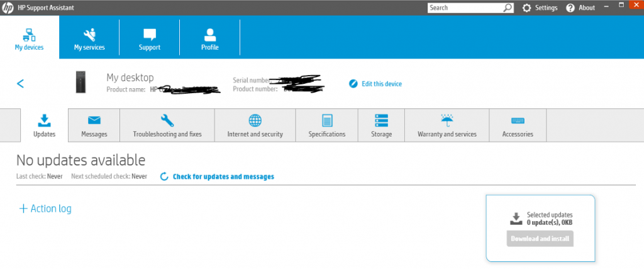Open the Storage tab

pos(381,125)
